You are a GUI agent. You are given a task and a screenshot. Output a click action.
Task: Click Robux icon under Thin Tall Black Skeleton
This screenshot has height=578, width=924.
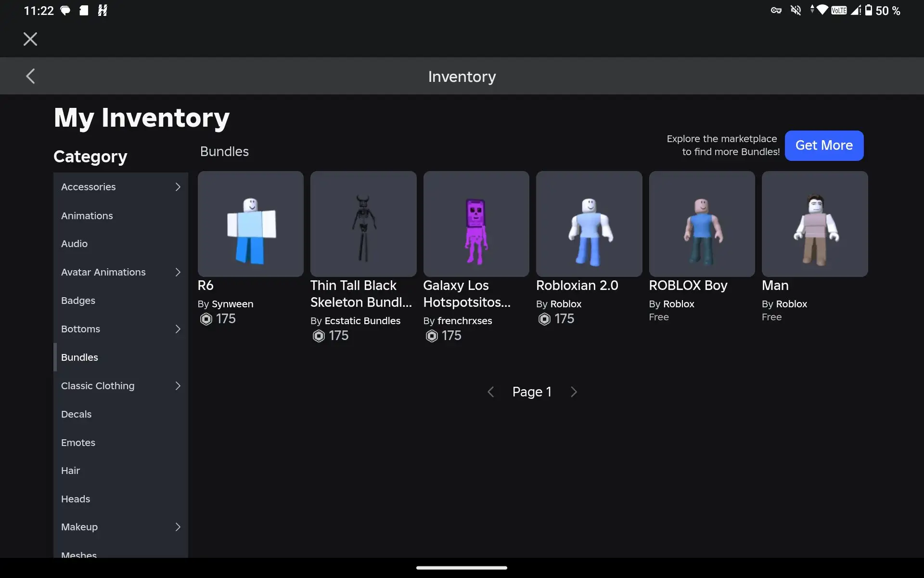(x=319, y=336)
